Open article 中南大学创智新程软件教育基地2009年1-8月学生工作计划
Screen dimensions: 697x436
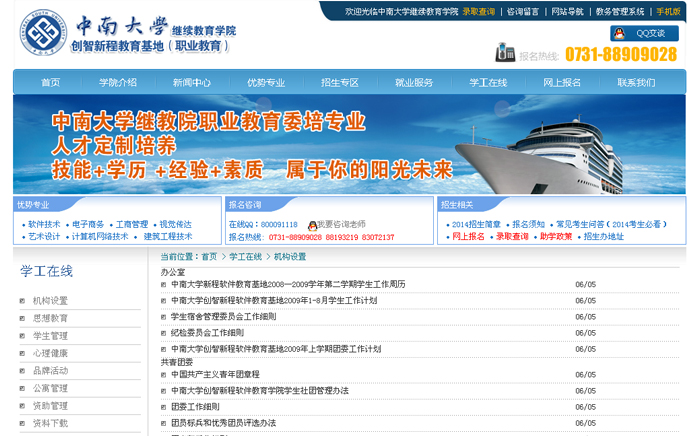274,300
